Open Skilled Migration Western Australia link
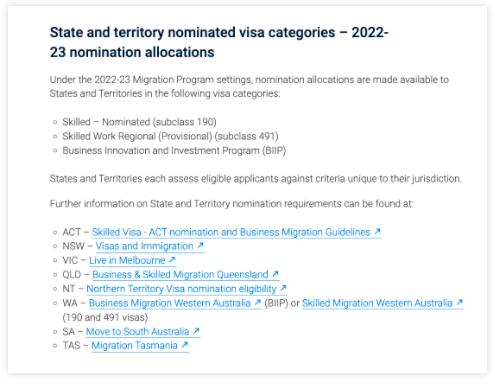Viewport: 495px width, 384px height. click(383, 303)
